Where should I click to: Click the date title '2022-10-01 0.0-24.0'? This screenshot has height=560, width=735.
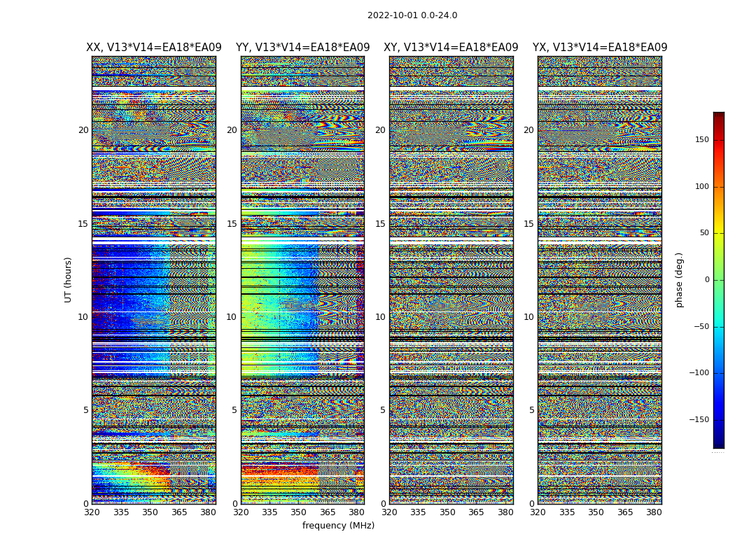pyautogui.click(x=412, y=15)
